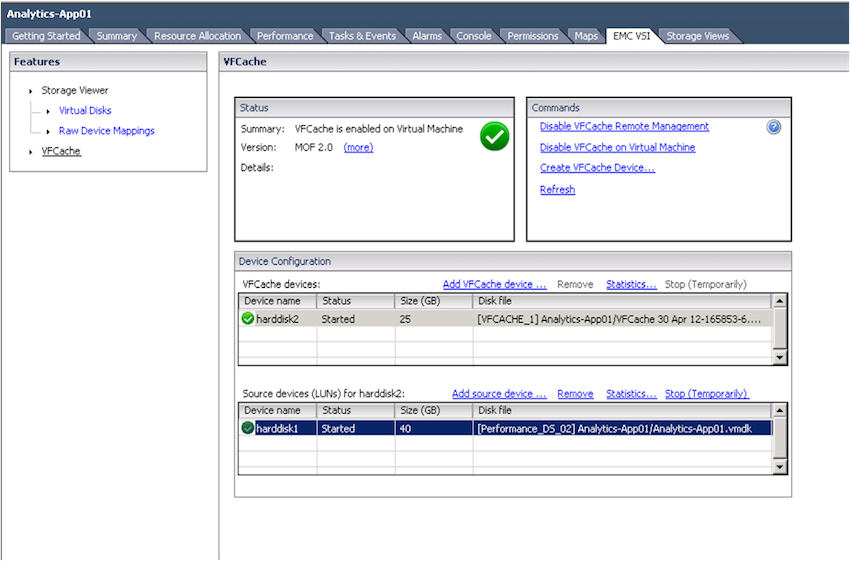This screenshot has height=561, width=850.
Task: Switch to the Performance tab
Action: [285, 36]
